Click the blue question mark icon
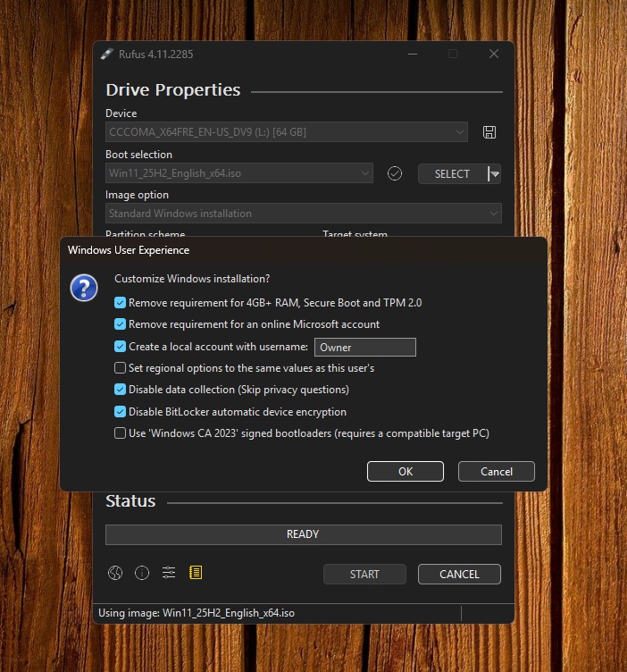The width and height of the screenshot is (627, 672). [84, 288]
